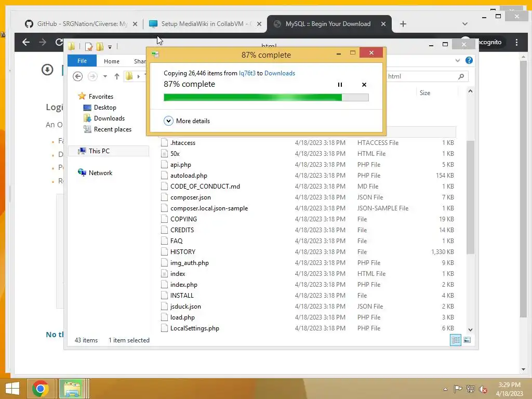Click File Explorer icon in taskbar
This screenshot has width=532, height=399.
click(72, 389)
